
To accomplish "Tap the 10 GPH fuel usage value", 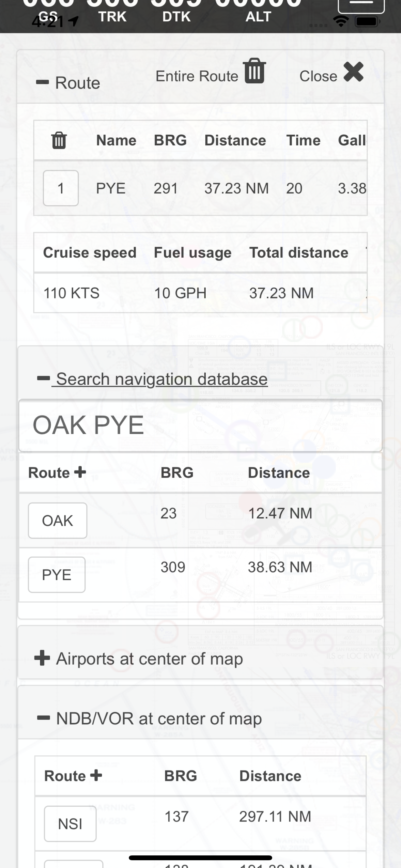I will (x=180, y=293).
